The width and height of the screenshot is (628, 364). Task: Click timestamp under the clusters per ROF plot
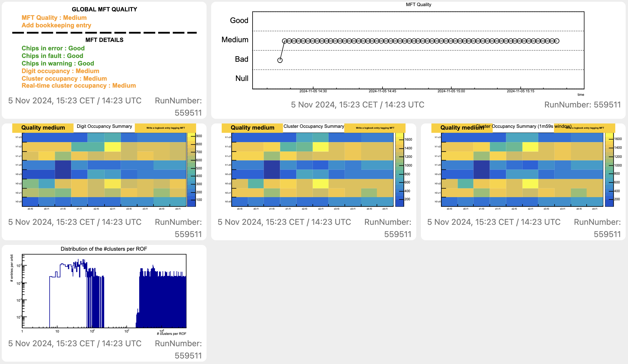coord(75,344)
